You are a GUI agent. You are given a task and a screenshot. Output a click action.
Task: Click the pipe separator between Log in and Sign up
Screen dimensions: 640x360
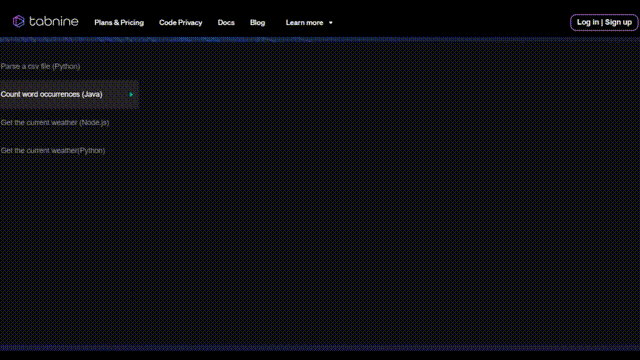point(602,22)
